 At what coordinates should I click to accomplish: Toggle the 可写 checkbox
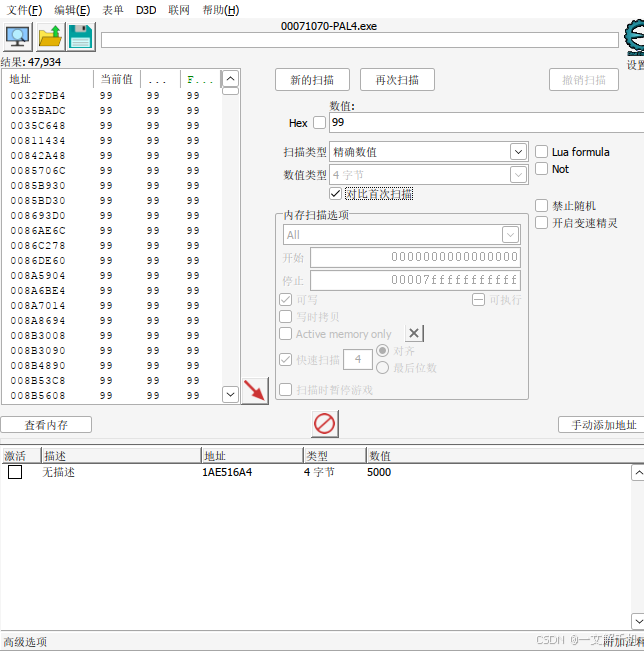tap(286, 299)
